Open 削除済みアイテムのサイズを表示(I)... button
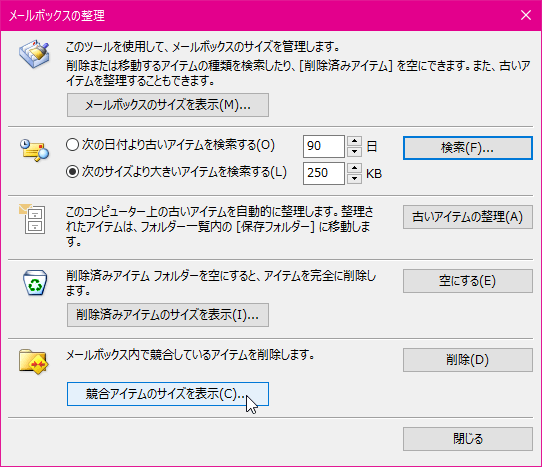 [x=168, y=315]
